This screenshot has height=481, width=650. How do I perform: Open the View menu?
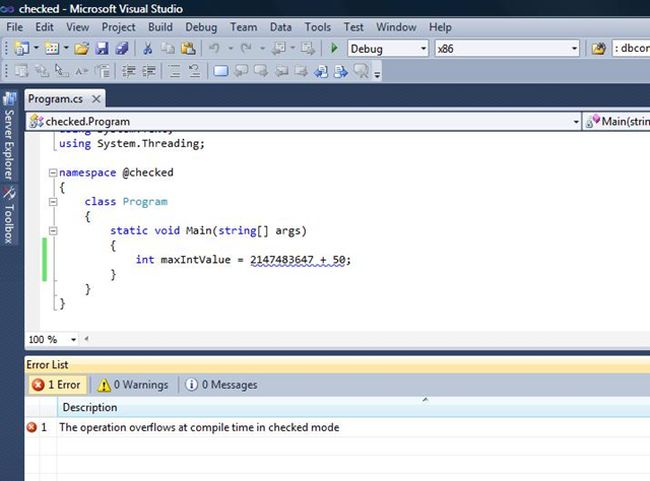[x=78, y=27]
